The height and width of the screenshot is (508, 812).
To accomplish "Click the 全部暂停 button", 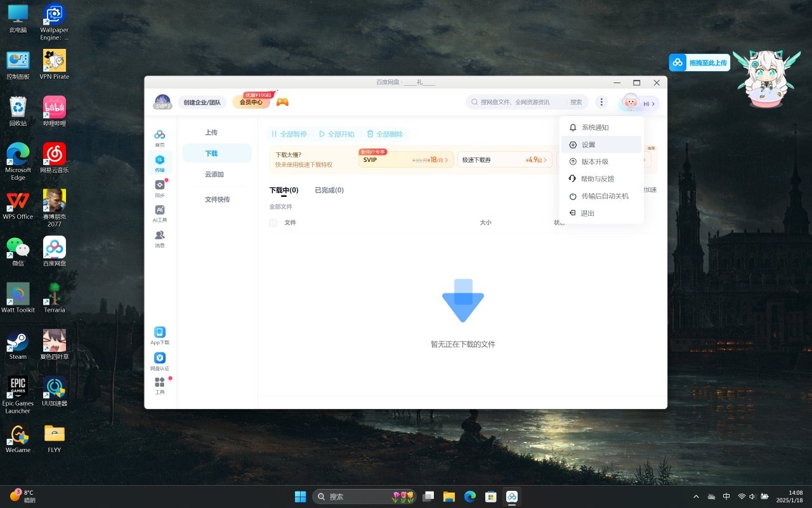I will pyautogui.click(x=289, y=134).
